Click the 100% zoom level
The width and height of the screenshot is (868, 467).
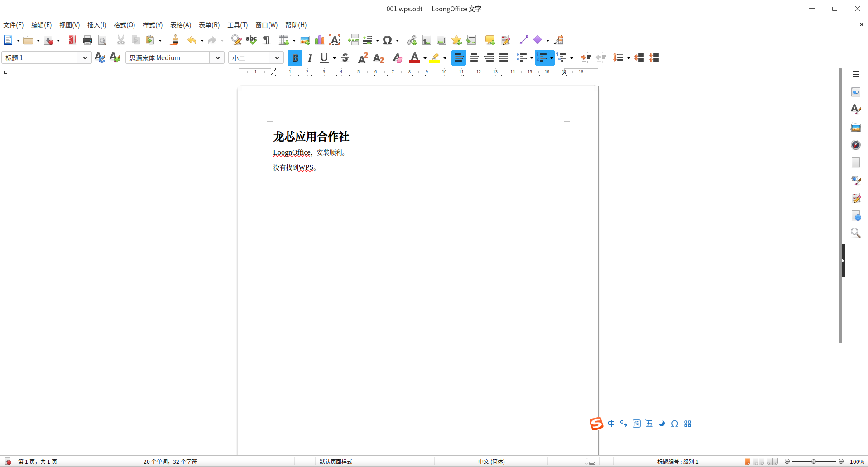[857, 462]
